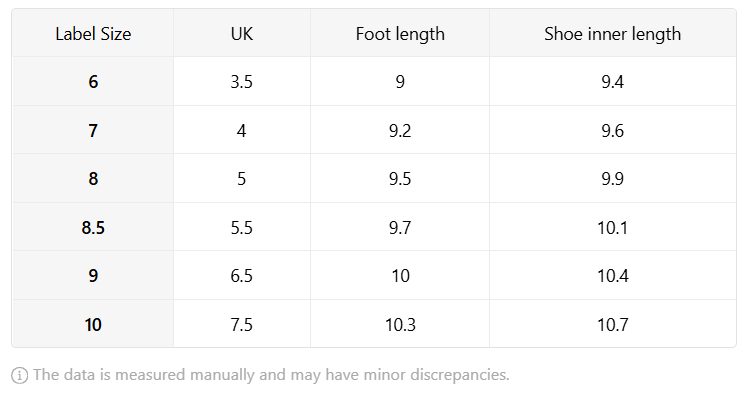The height and width of the screenshot is (403, 748).
Task: Click the info icon beside the disclaimer
Action: pos(20,375)
